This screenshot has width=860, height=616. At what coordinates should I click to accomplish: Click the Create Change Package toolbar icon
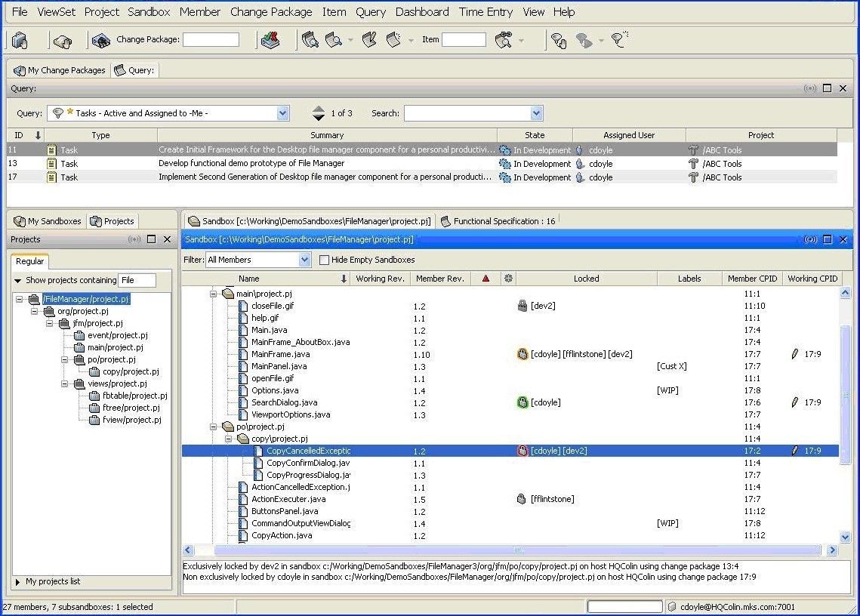pos(100,40)
